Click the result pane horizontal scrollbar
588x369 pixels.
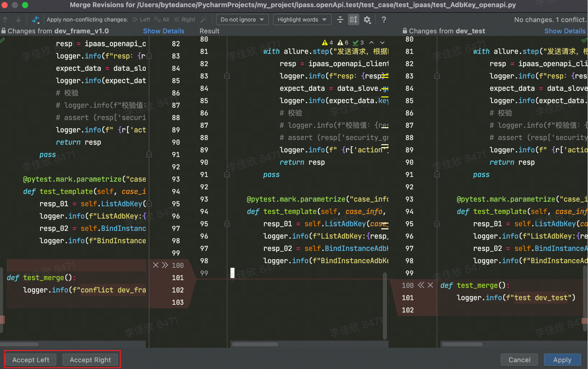255,344
